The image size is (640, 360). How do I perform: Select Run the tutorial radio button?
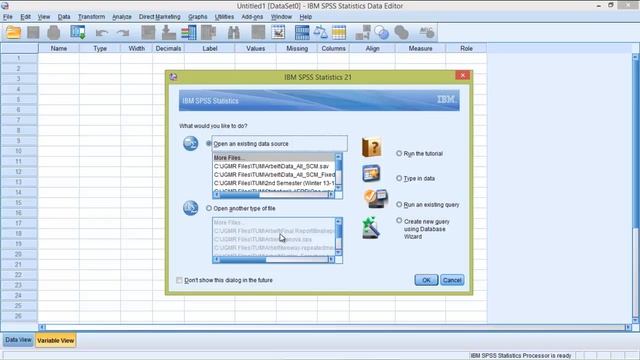399,153
